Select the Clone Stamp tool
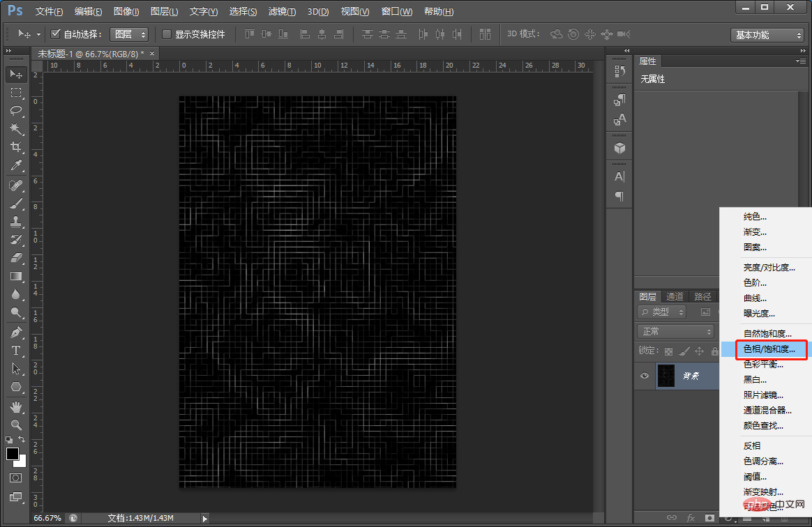 tap(16, 222)
